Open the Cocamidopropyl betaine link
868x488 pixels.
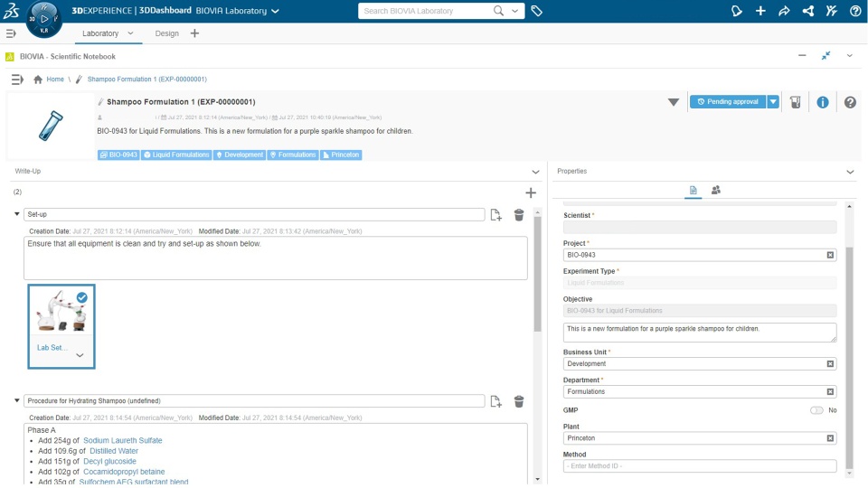tap(124, 472)
